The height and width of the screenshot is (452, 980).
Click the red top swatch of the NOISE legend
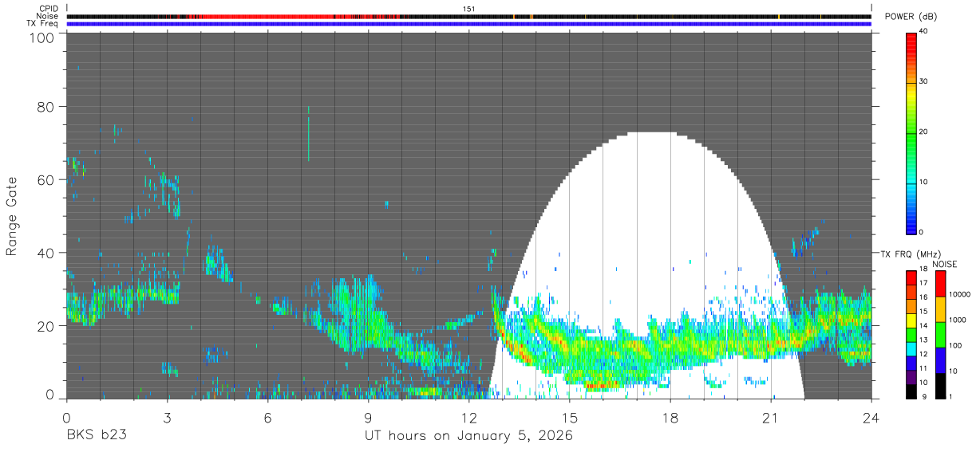pyautogui.click(x=941, y=284)
